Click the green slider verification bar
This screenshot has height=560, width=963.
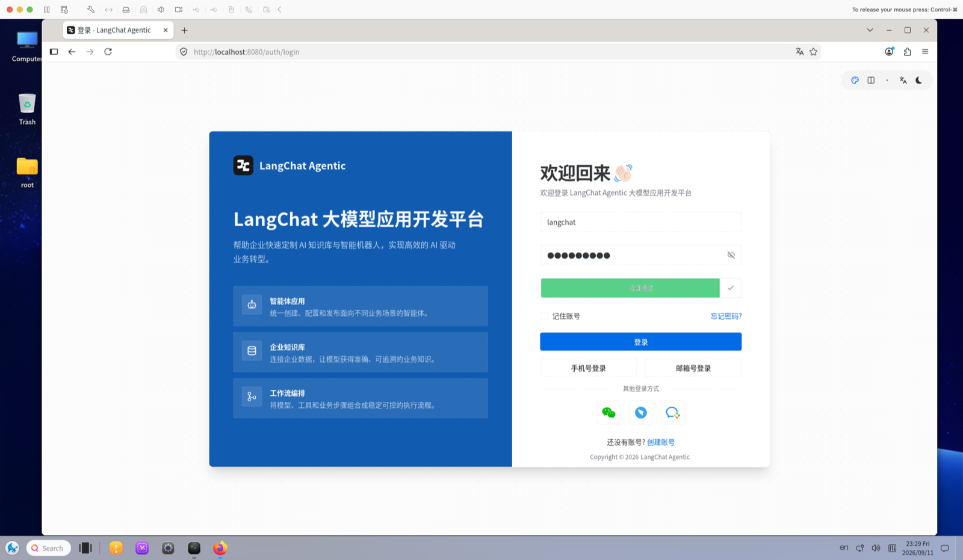click(630, 288)
